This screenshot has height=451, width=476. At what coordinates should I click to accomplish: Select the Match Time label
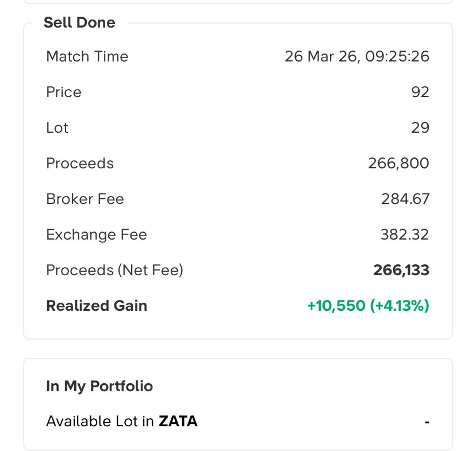[x=87, y=57]
